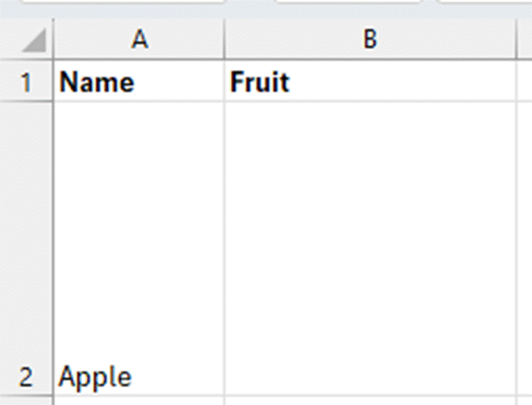Click the bottom border of row 2 header

[x=26, y=396]
